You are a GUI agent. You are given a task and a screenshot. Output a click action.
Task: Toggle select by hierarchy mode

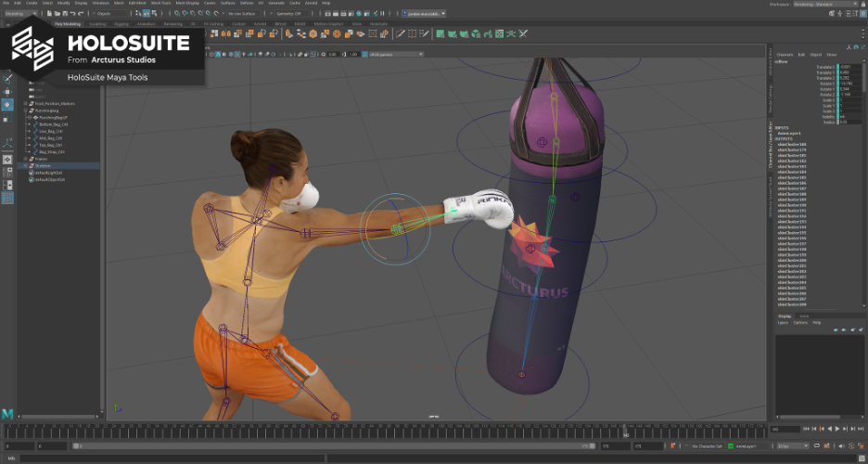tap(137, 13)
